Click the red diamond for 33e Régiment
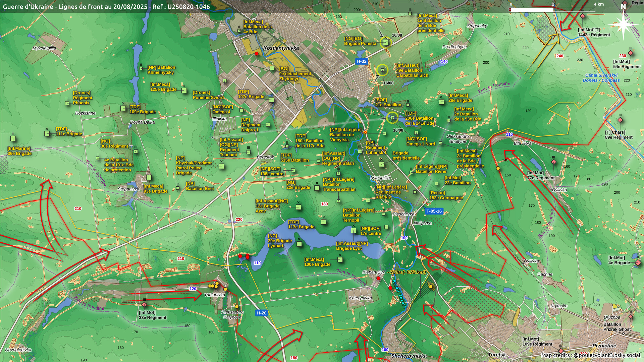Image resolution: width=644 pixels, height=362 pixels. tap(144, 305)
